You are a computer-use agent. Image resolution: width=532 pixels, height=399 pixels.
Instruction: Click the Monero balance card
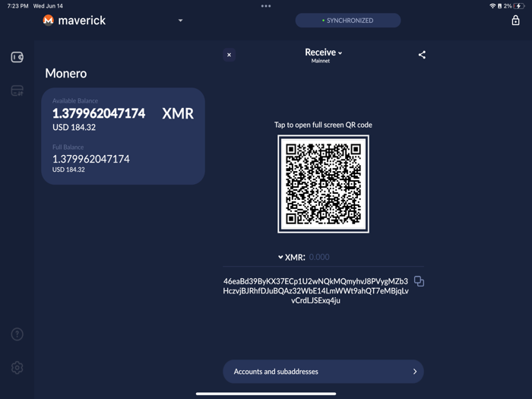123,136
